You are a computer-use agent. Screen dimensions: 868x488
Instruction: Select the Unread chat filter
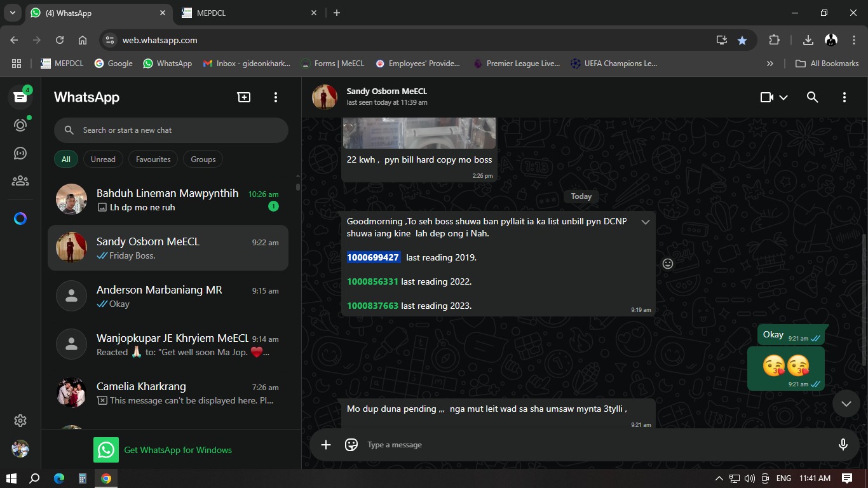[x=103, y=159]
